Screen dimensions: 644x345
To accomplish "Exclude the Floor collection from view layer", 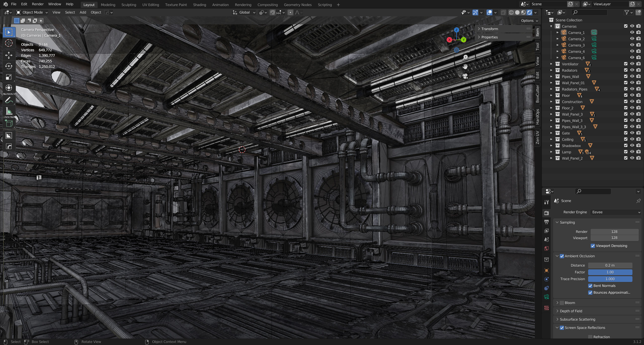I will [x=626, y=95].
